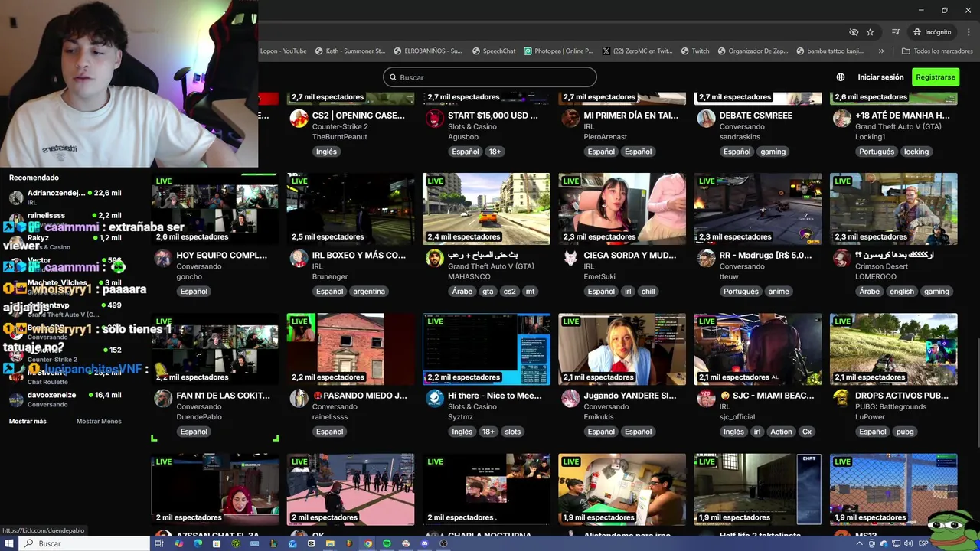Open Chrome media control icon

[x=895, y=32]
